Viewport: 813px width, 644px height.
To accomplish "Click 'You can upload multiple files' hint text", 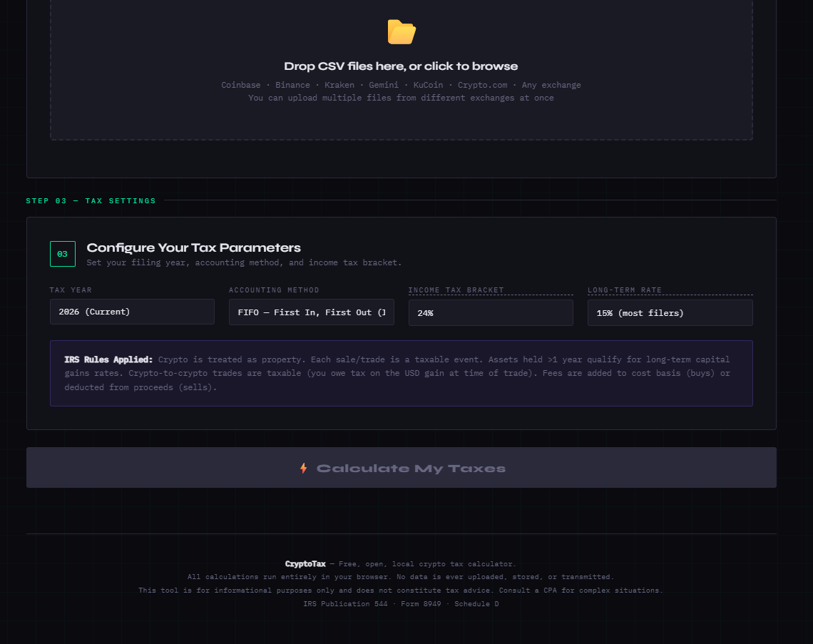I will click(401, 98).
